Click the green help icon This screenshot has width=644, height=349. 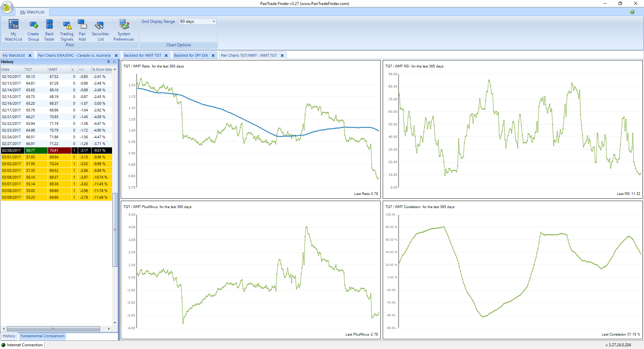pyautogui.click(x=632, y=12)
